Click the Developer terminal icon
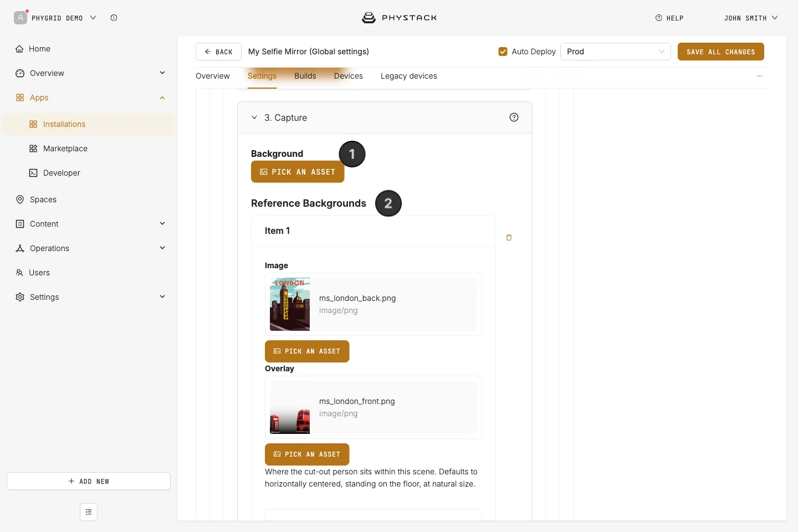Screen dimensions: 798x532 [x=33, y=173]
